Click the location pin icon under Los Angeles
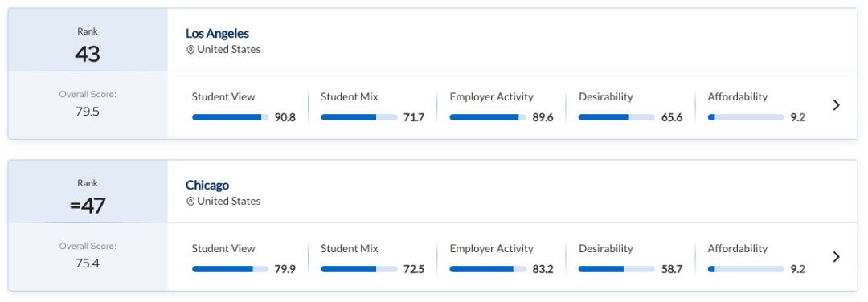Screen dimensions: 868x302 [190, 50]
